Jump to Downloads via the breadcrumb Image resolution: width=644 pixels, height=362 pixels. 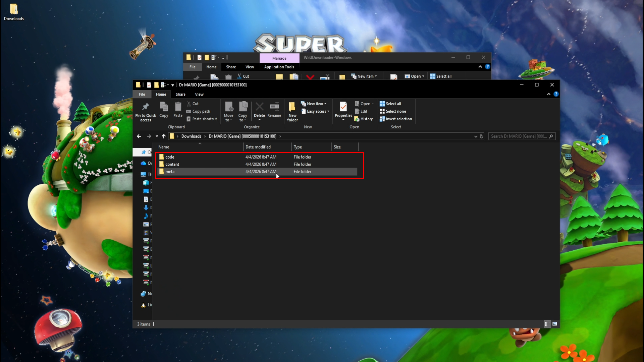tap(191, 136)
